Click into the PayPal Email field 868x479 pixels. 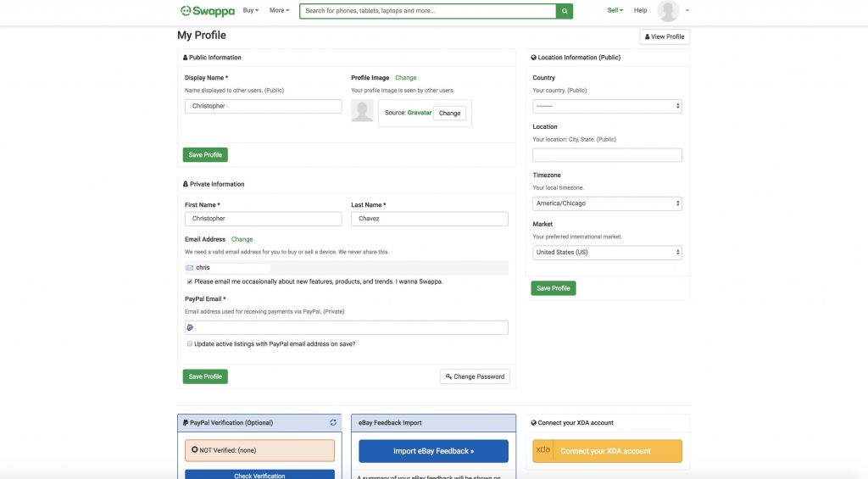pos(346,327)
